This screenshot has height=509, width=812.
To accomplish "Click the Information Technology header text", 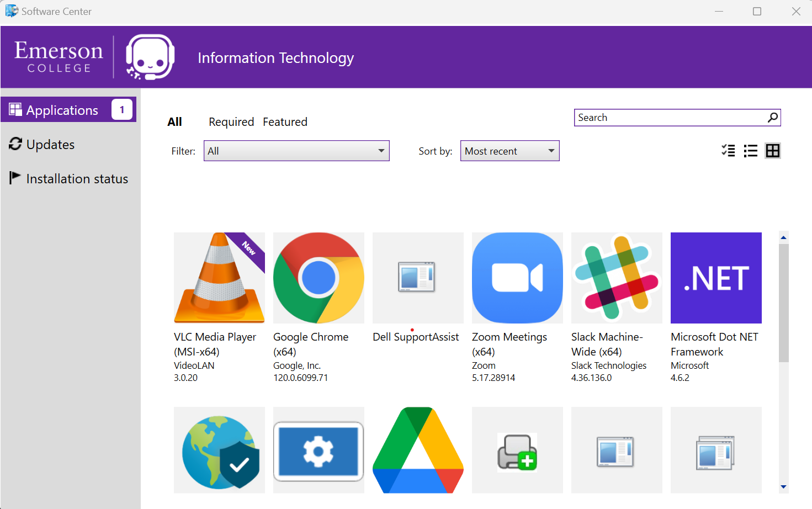I will tap(275, 58).
